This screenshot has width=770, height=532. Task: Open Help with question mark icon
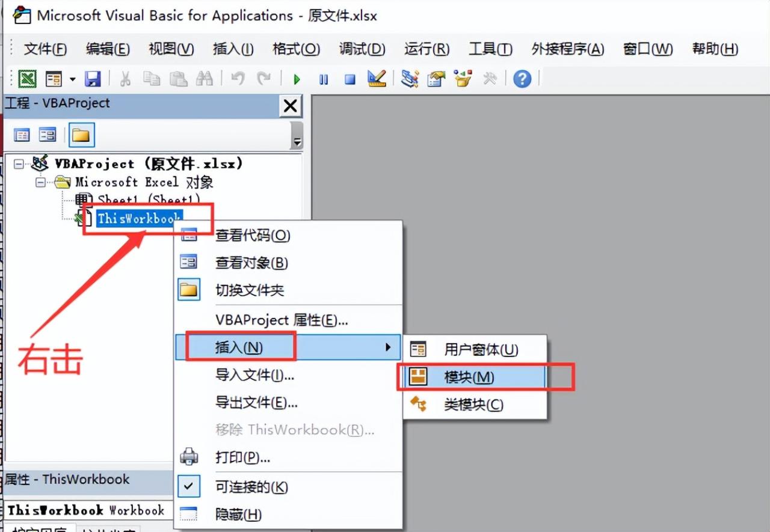coord(522,79)
